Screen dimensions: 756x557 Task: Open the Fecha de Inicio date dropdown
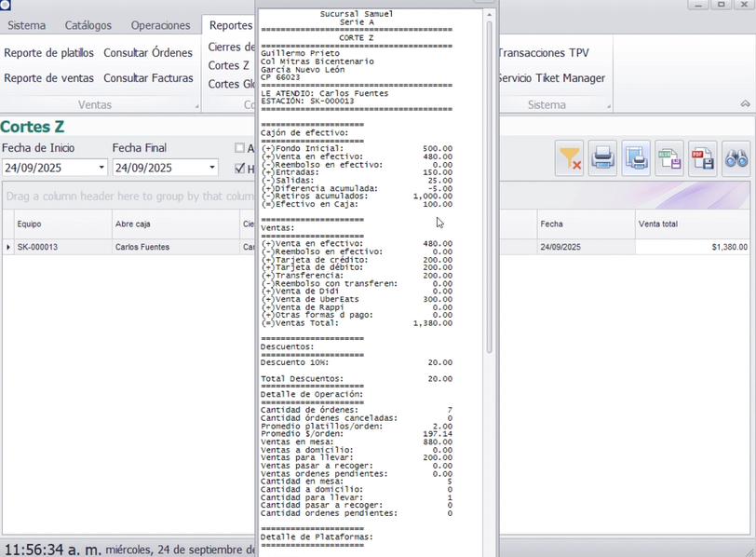(x=101, y=169)
